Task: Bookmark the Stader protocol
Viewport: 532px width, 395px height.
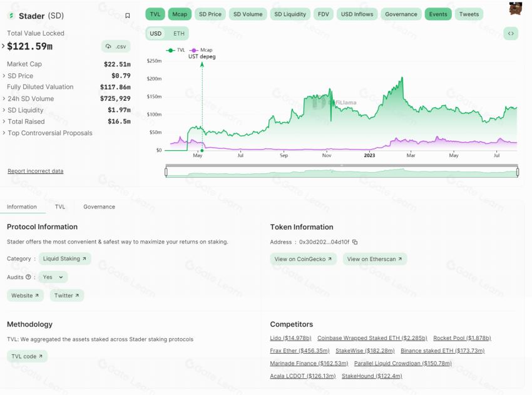Action: (128, 16)
